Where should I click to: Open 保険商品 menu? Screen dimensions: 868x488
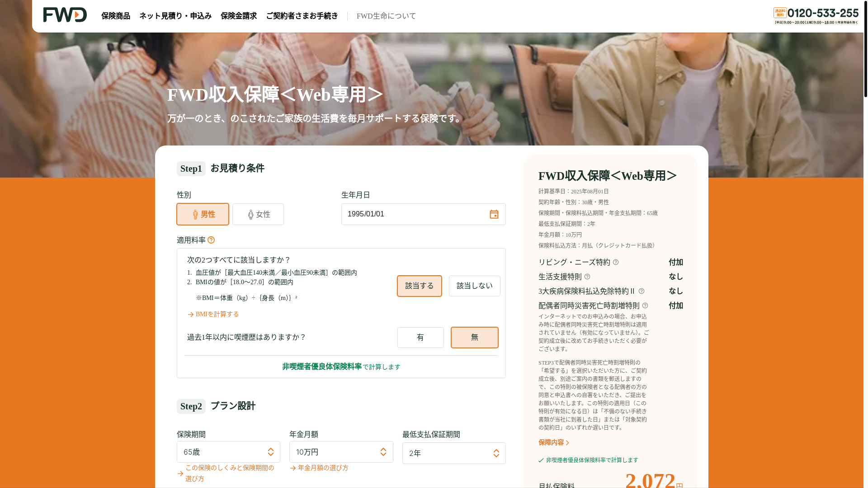(116, 16)
